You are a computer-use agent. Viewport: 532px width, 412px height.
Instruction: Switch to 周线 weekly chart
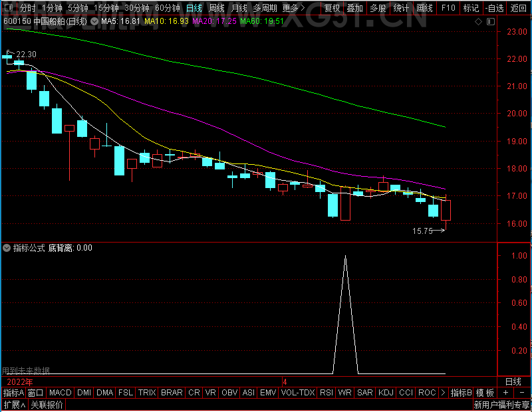point(217,8)
